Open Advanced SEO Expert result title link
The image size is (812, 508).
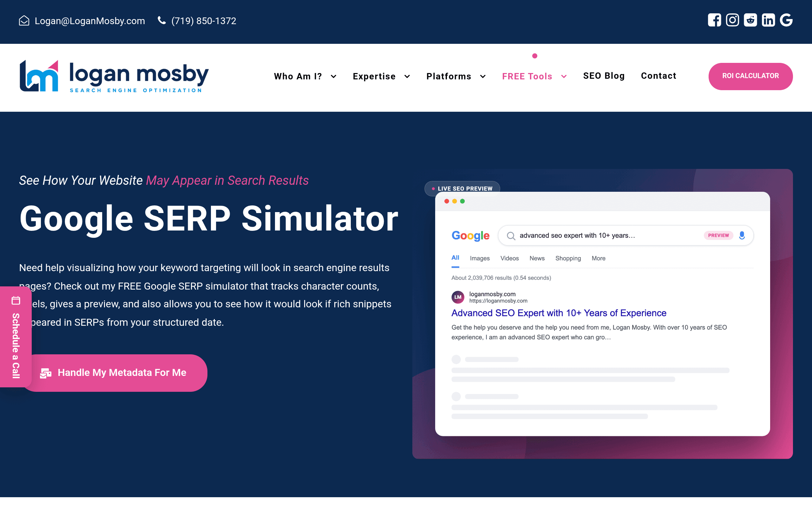pos(559,313)
